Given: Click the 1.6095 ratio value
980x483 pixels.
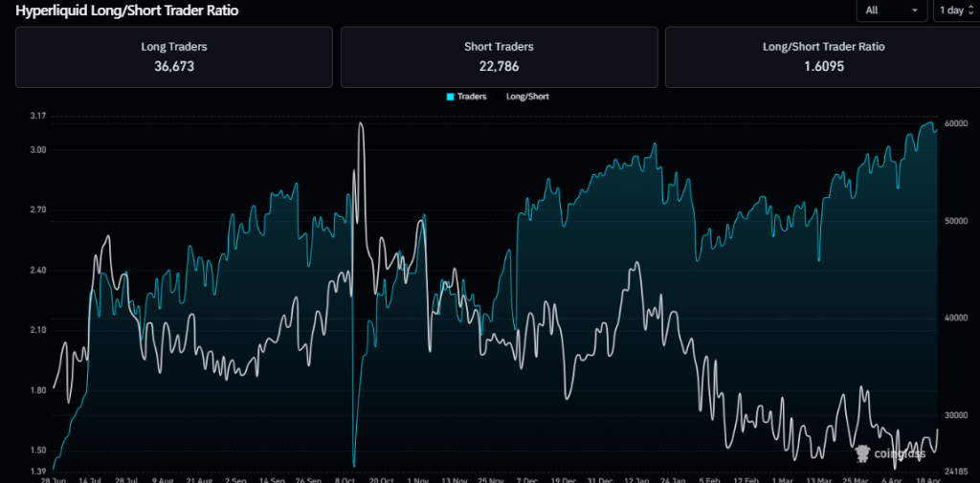Looking at the screenshot, I should tap(822, 67).
